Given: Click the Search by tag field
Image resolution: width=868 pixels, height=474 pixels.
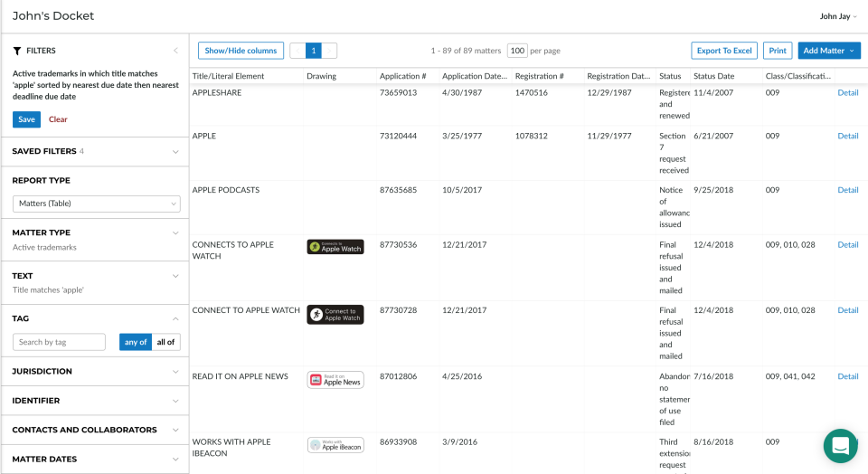Looking at the screenshot, I should tap(60, 342).
